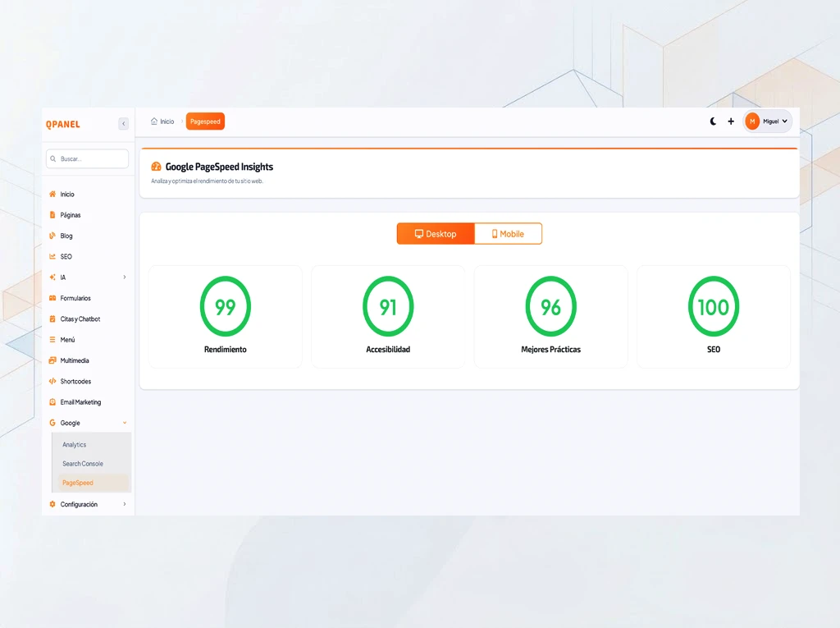Click the Shortcodes code icon
The image size is (840, 628).
(52, 381)
